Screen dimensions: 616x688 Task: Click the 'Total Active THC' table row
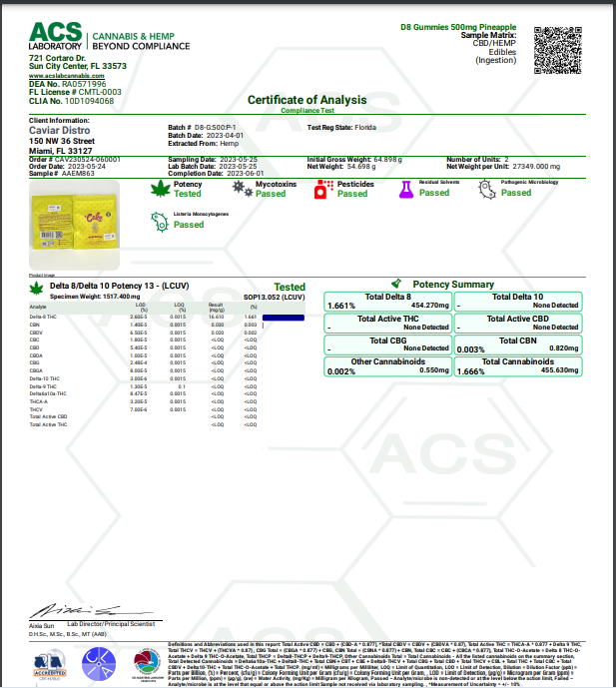tap(143, 424)
